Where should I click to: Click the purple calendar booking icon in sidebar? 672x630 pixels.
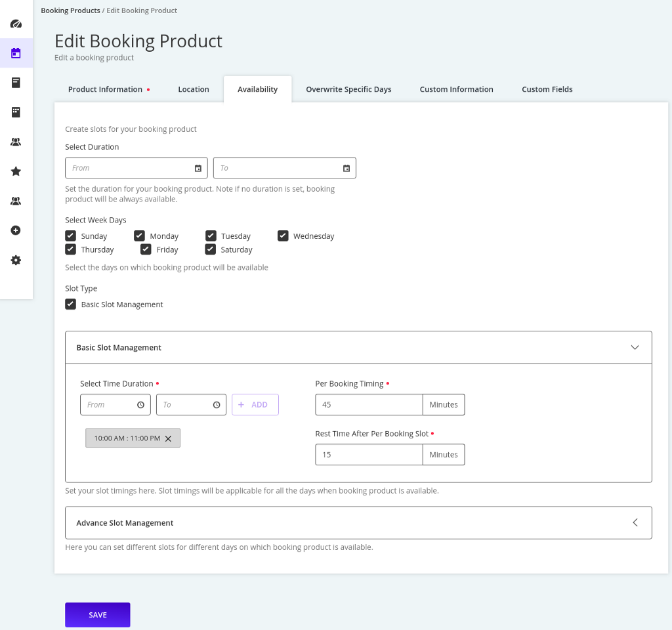[16, 53]
